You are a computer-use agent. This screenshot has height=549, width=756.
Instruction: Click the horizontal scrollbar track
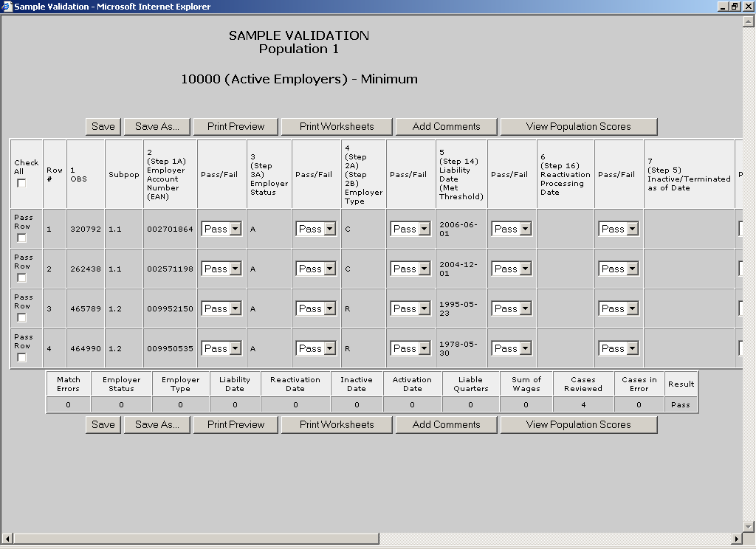click(554, 538)
